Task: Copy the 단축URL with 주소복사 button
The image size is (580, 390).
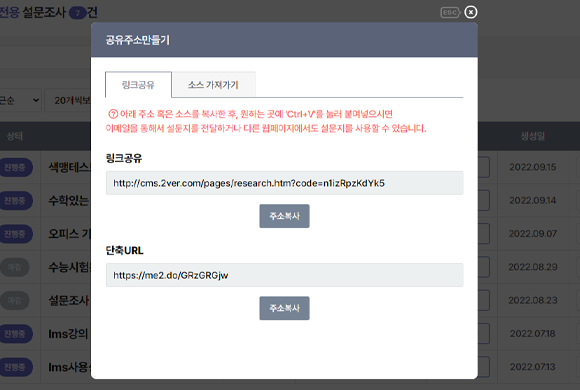Action: (284, 308)
